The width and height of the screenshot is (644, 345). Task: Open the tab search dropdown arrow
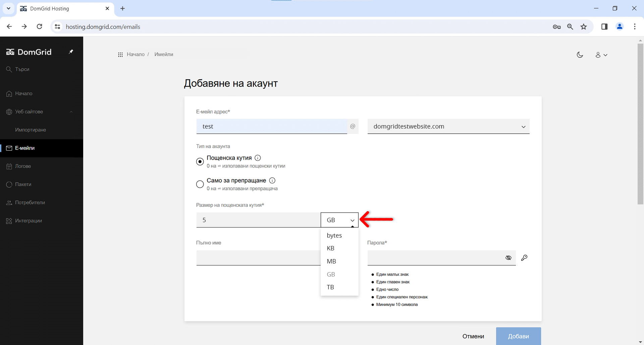pos(8,8)
